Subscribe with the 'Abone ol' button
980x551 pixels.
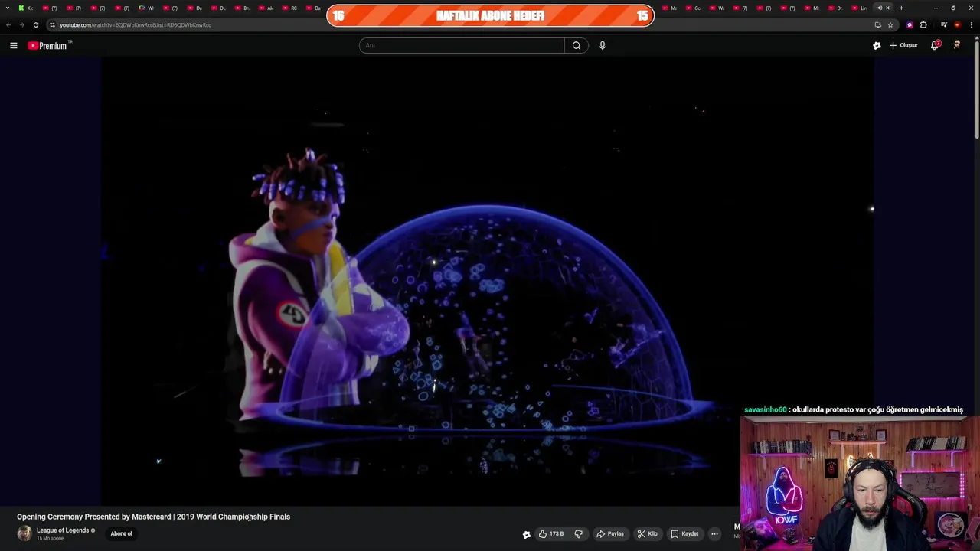click(121, 533)
